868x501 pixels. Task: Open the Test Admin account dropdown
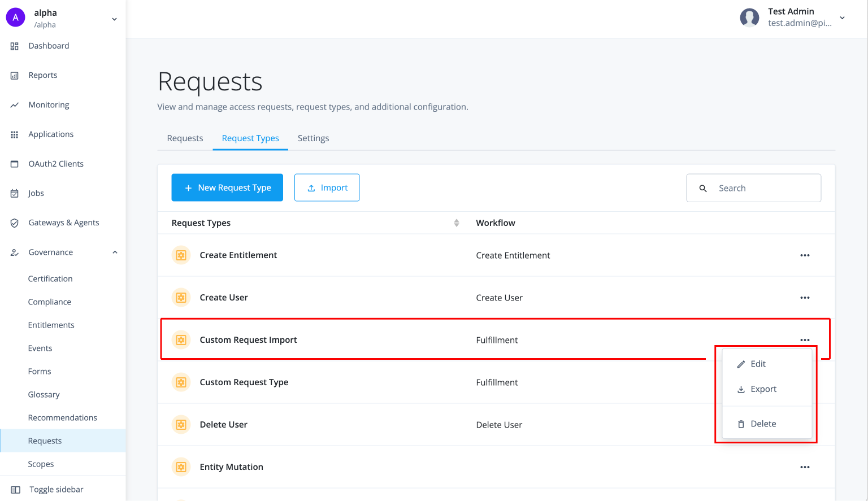pos(842,18)
